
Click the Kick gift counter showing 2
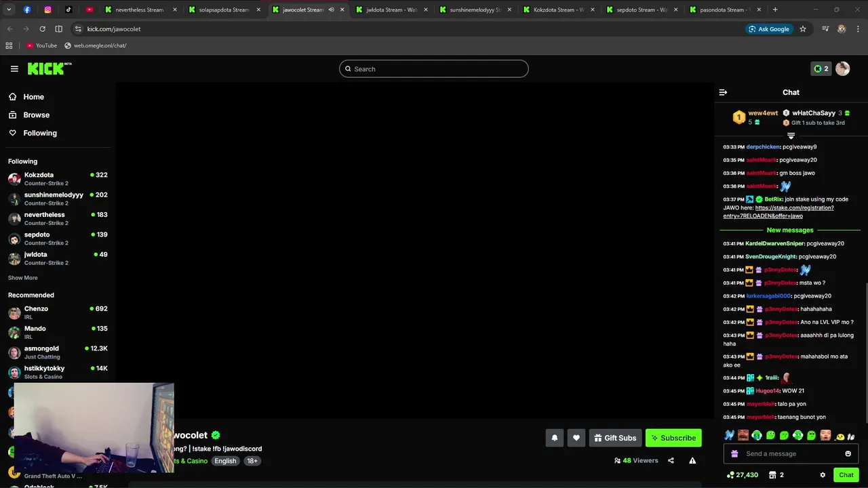[x=821, y=68]
